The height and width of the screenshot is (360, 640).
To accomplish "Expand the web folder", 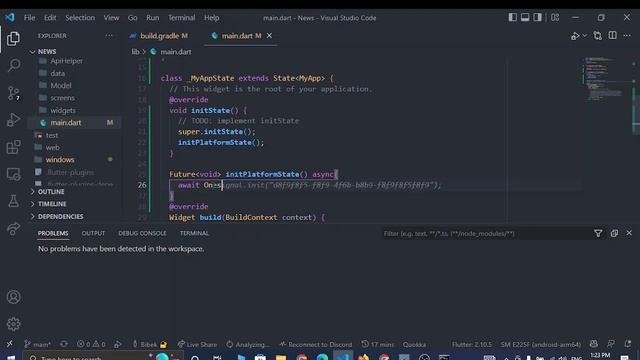I will [52, 147].
